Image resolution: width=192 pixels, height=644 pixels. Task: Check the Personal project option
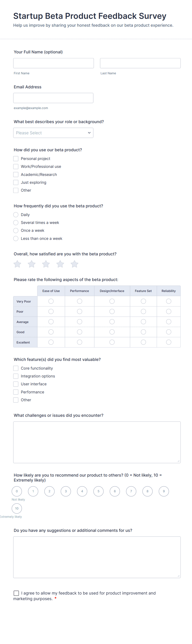point(16,159)
